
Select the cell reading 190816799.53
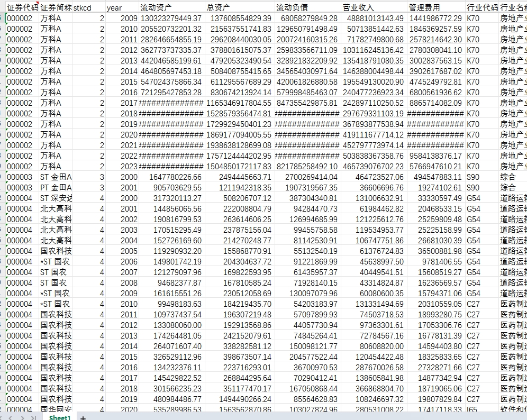pyautogui.click(x=172, y=220)
